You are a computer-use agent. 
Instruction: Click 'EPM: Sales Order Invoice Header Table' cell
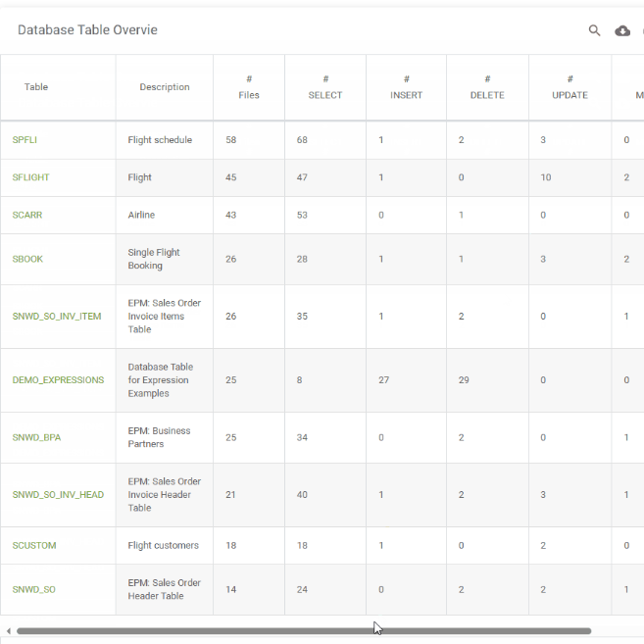coord(165,494)
